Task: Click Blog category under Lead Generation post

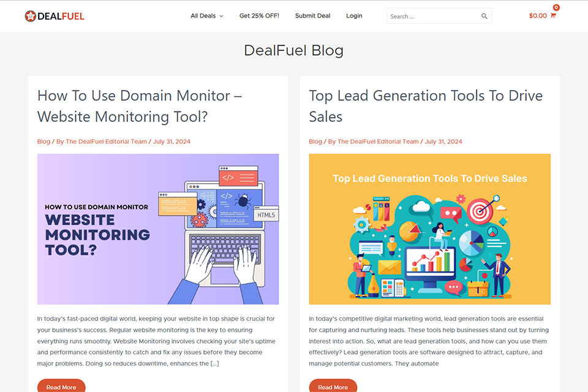Action: (315, 141)
